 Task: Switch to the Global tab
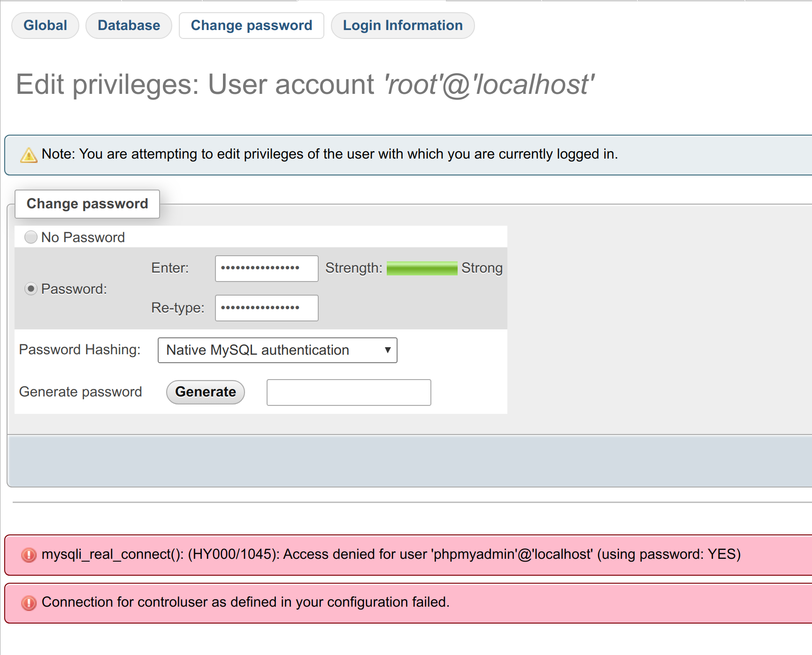coord(45,25)
